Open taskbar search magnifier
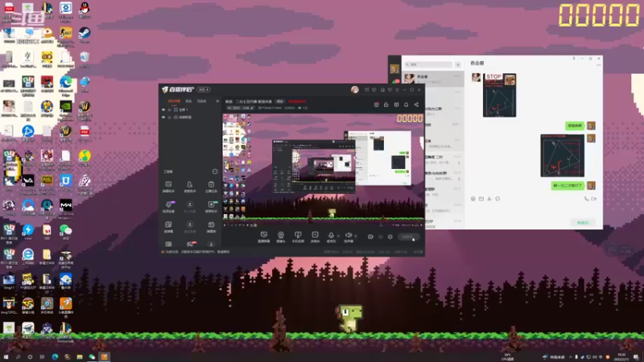644x362 pixels. point(18,356)
